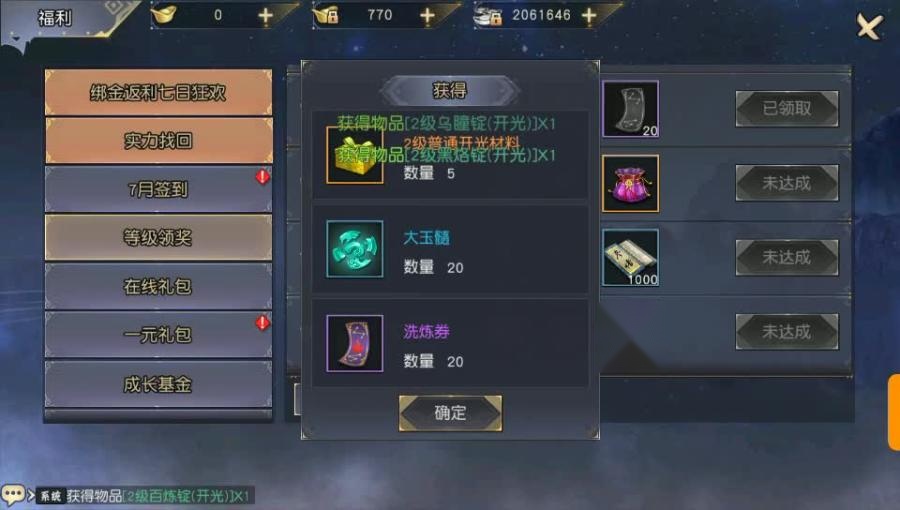Tap the 洗炼券 ticket item icon

coord(355,343)
